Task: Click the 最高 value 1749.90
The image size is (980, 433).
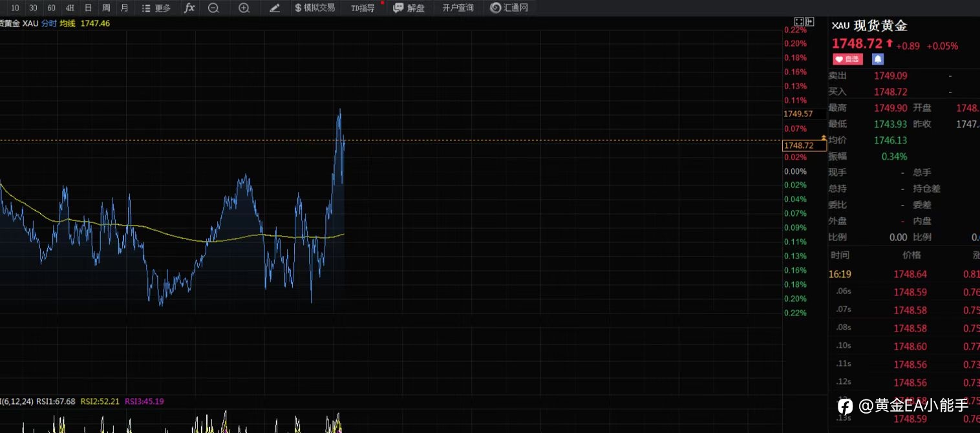Action: (891, 108)
